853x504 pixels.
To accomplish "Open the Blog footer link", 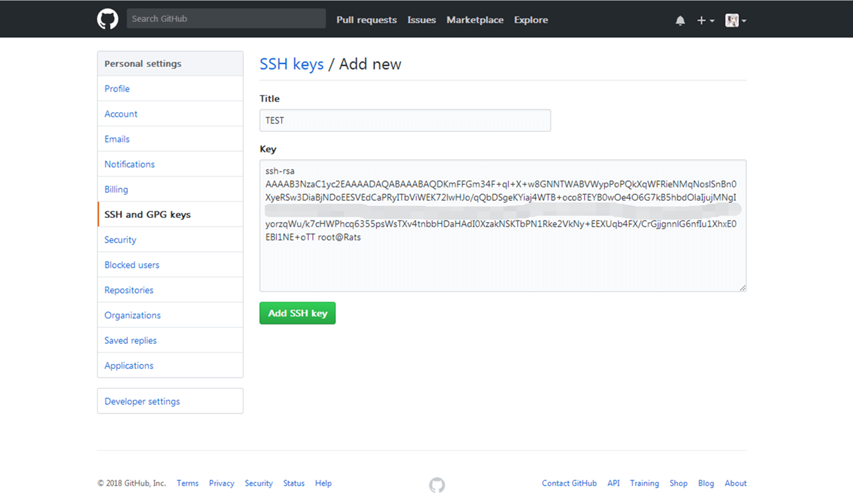I will 706,483.
